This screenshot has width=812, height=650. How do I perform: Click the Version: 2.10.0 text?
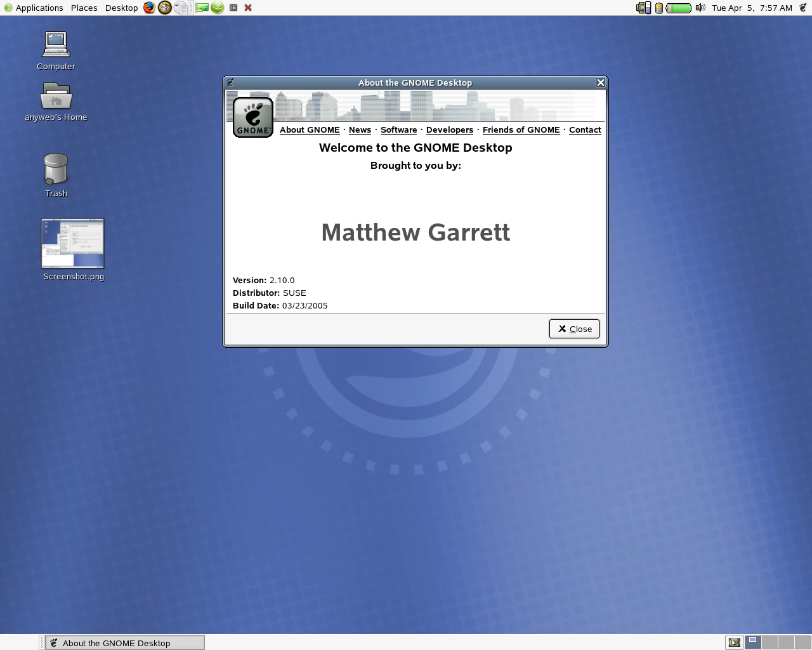263,280
